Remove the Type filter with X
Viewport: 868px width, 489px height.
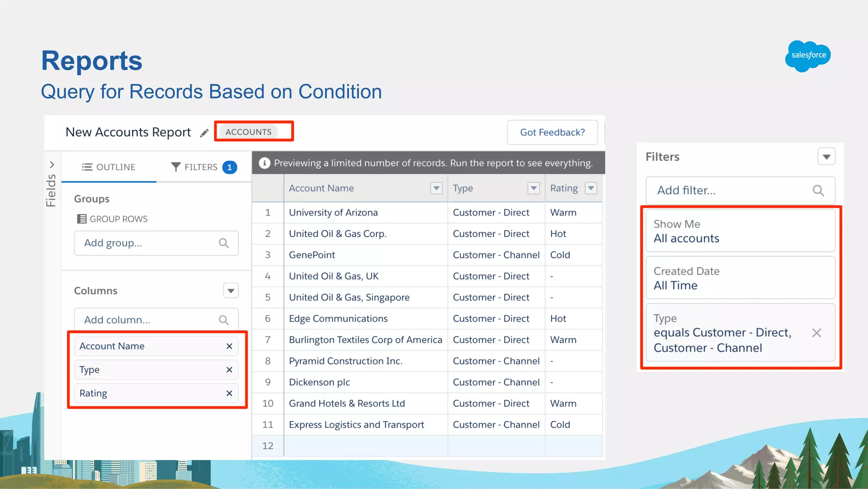coord(817,333)
